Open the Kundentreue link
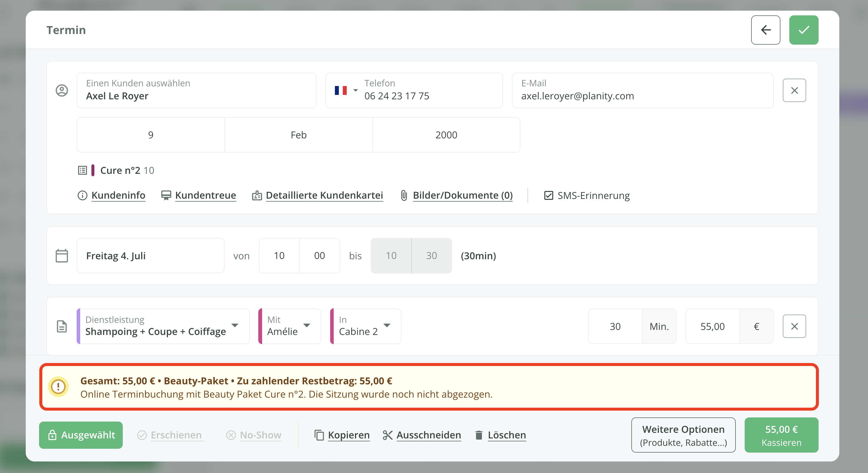This screenshot has height=473, width=868. pos(205,196)
